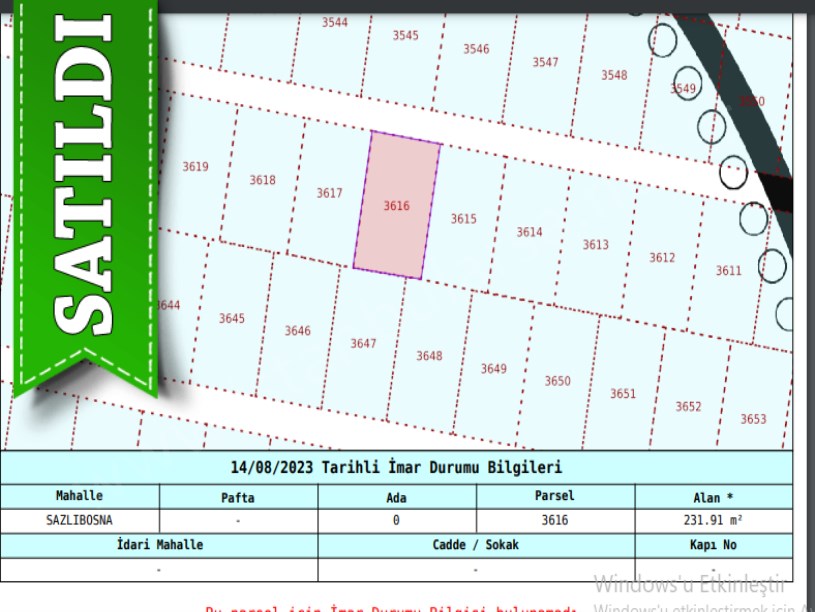Viewport: 815px width, 612px height.
Task: Select parcel 3617 on the map
Action: point(329,193)
